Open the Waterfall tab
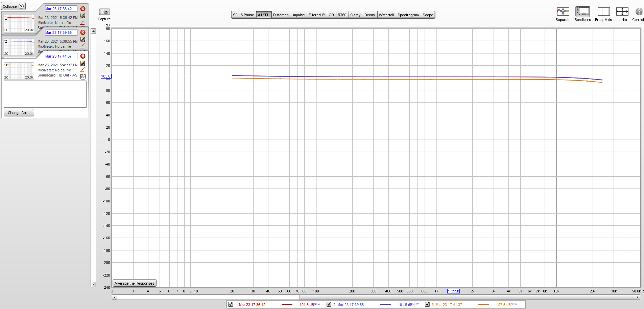The height and width of the screenshot is (309, 644). coord(386,15)
